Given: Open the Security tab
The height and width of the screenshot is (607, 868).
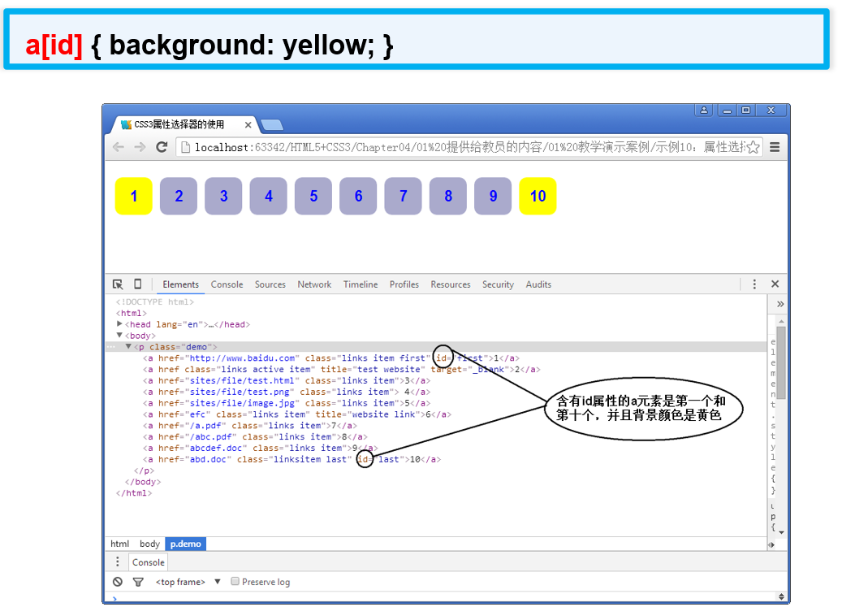Looking at the screenshot, I should [498, 284].
